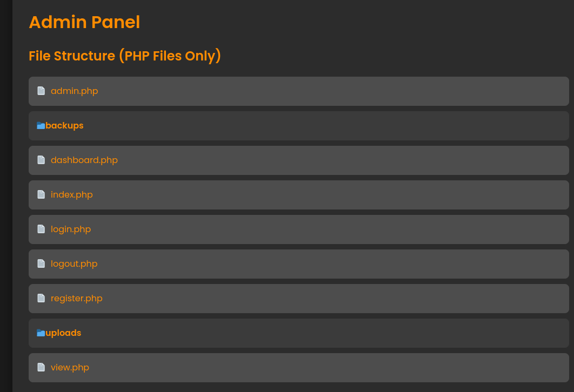This screenshot has width=574, height=392.
Task: Click the document icon beside view.php
Action: click(41, 367)
